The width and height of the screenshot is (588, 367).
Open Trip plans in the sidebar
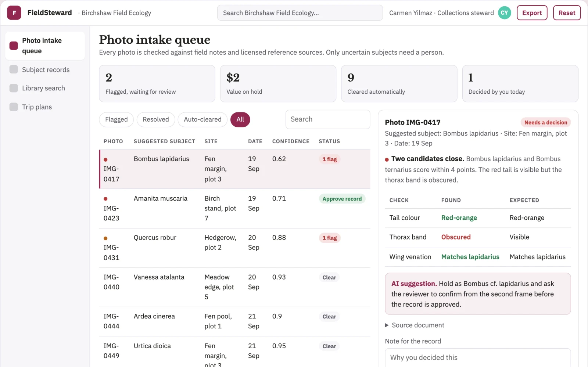[x=45, y=107]
